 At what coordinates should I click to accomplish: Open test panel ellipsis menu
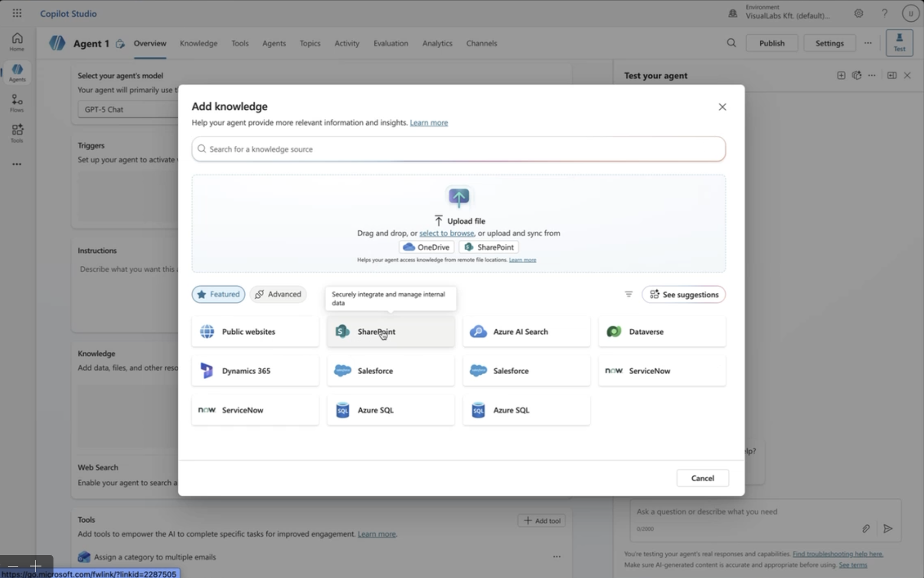point(871,76)
